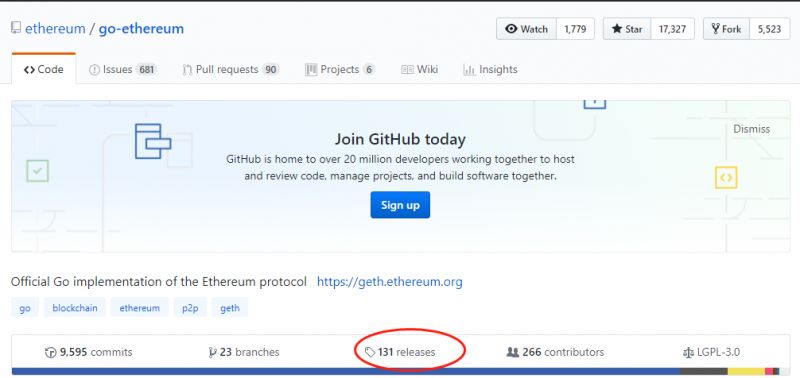
Task: Select the p2p topic tag
Action: pyautogui.click(x=190, y=308)
